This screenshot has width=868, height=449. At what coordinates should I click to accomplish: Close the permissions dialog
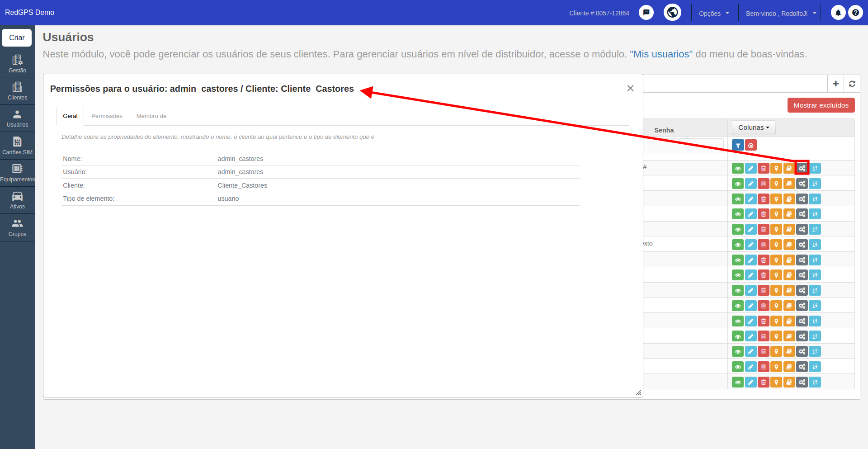pyautogui.click(x=630, y=88)
